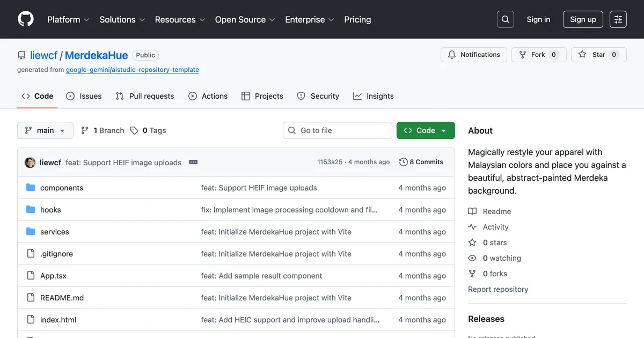644x338 pixels.
Task: Open the command palette icon beside Sign up
Action: coord(618,19)
